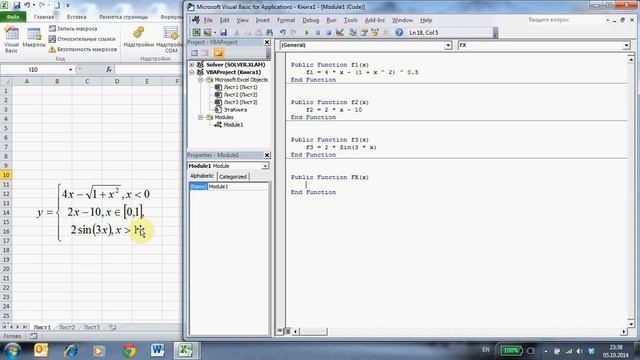Run Sub with the green play icon
This screenshot has height=360, width=640.
pyautogui.click(x=307, y=32)
